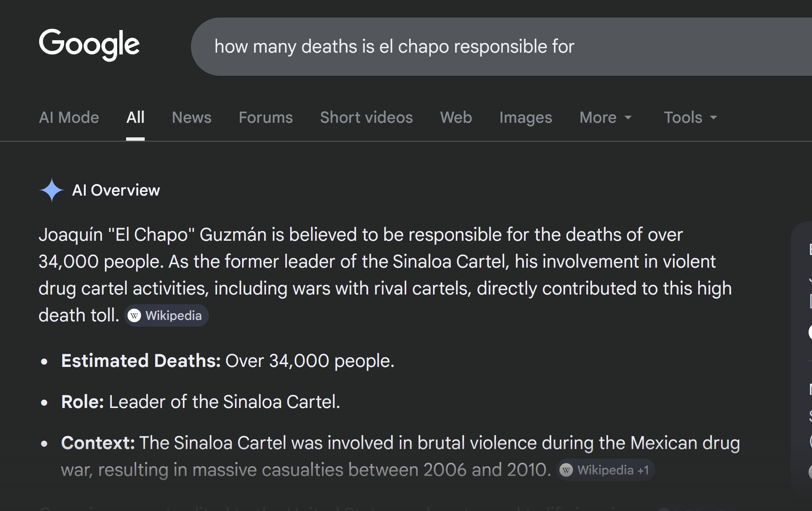Click the 'Context' bullet label
Viewport: 812px width, 511px height.
(x=98, y=443)
